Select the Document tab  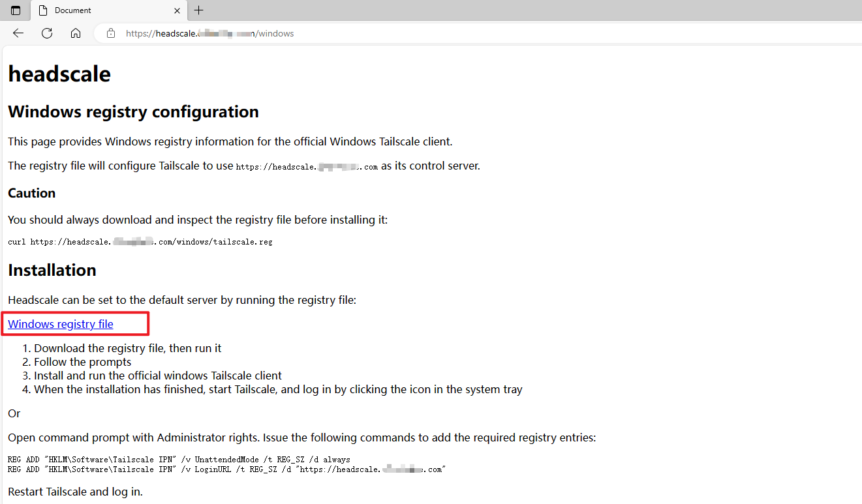[x=109, y=10]
